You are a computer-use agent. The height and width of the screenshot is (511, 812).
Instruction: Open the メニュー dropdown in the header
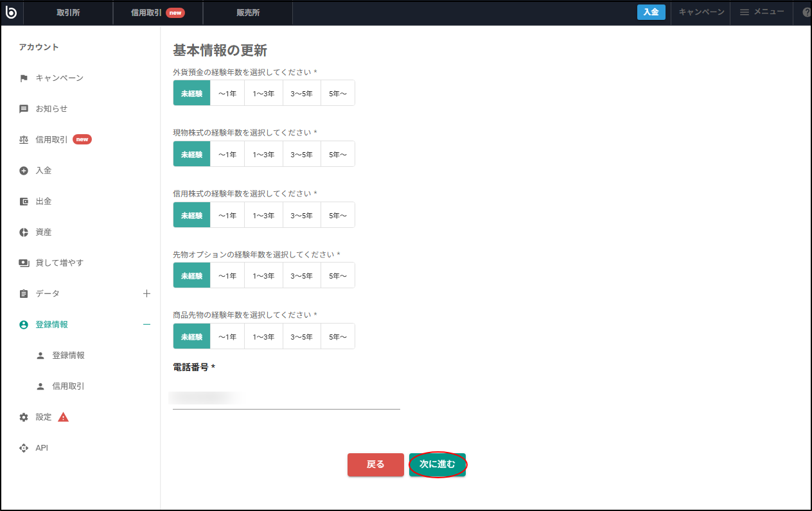(762, 12)
